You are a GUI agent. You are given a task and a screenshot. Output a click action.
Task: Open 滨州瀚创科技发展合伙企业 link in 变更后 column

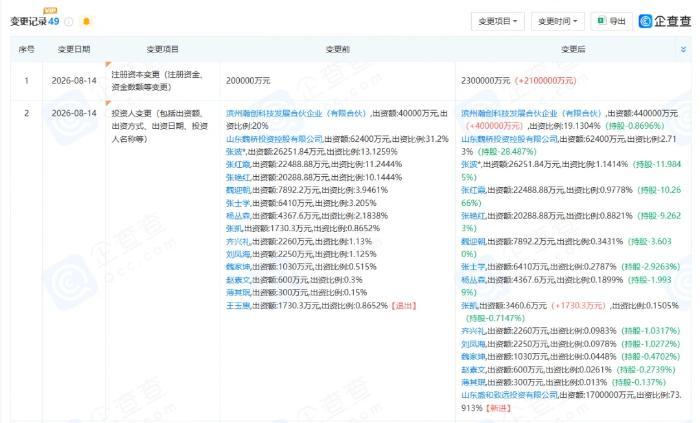(531, 113)
